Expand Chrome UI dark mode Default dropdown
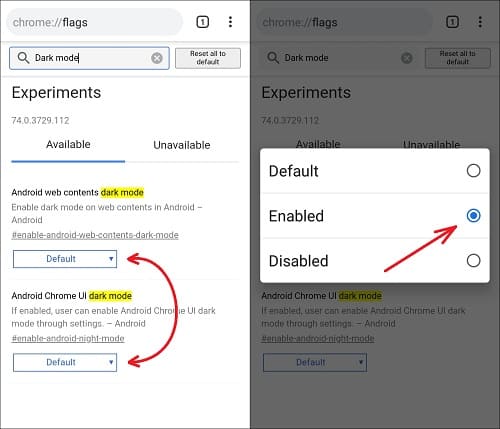Image resolution: width=500 pixels, height=429 pixels. [65, 362]
